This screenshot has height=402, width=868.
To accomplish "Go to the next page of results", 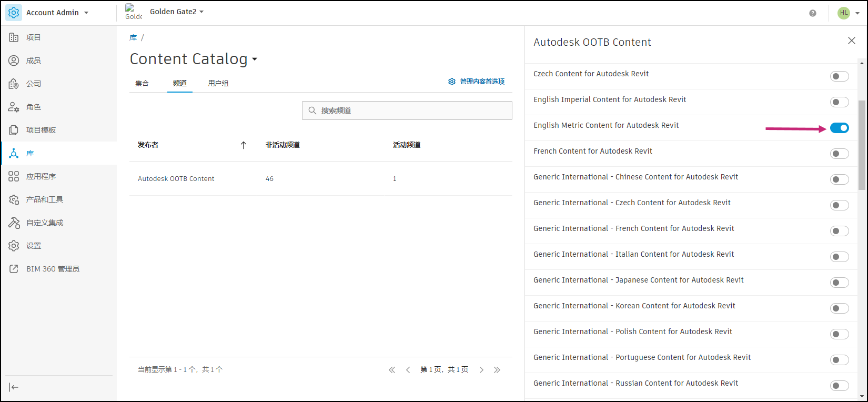I will (481, 370).
